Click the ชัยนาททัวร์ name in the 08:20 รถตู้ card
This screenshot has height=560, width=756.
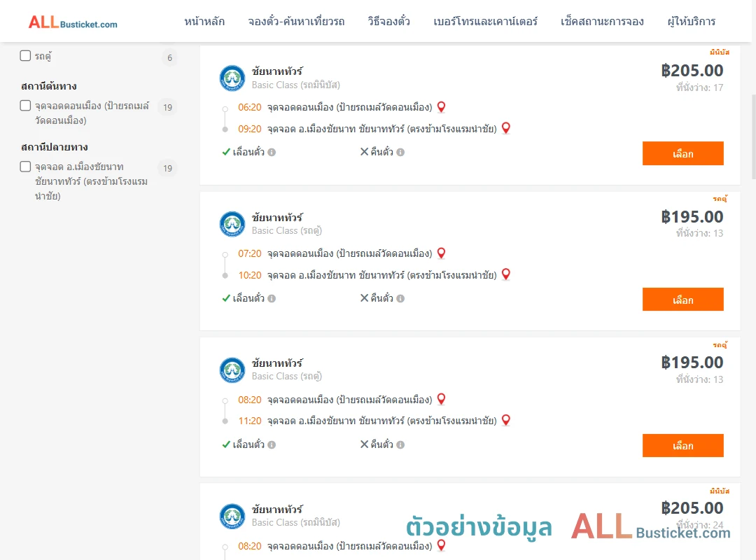277,363
